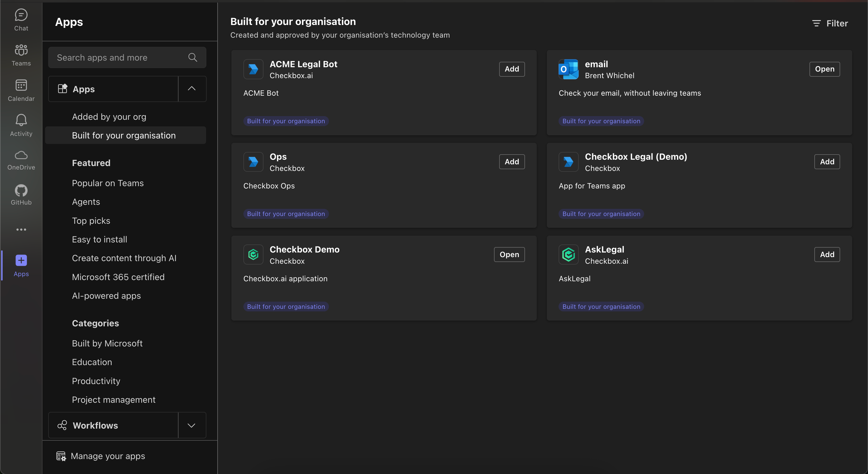This screenshot has width=868, height=474.
Task: Open the email app
Action: (x=825, y=69)
